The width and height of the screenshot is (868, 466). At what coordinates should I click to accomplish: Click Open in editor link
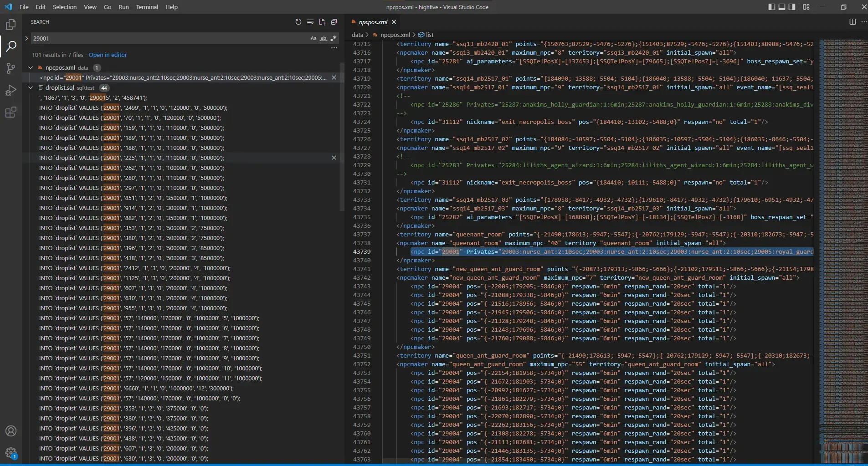click(x=108, y=55)
